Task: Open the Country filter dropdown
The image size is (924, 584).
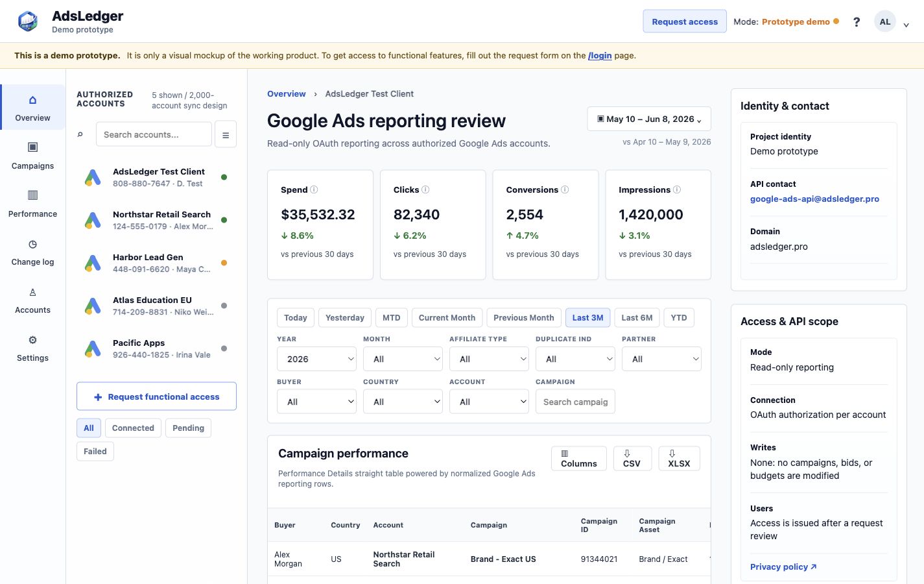Action: click(x=403, y=402)
